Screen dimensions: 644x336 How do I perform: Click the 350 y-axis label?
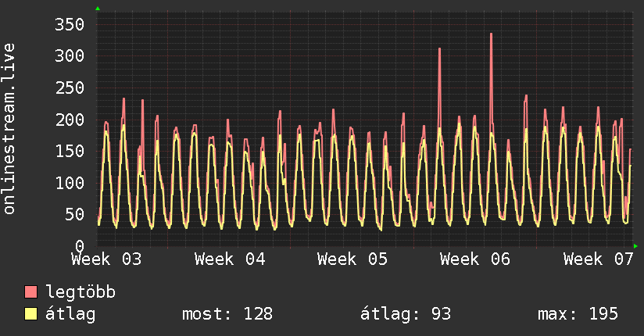[x=70, y=25]
